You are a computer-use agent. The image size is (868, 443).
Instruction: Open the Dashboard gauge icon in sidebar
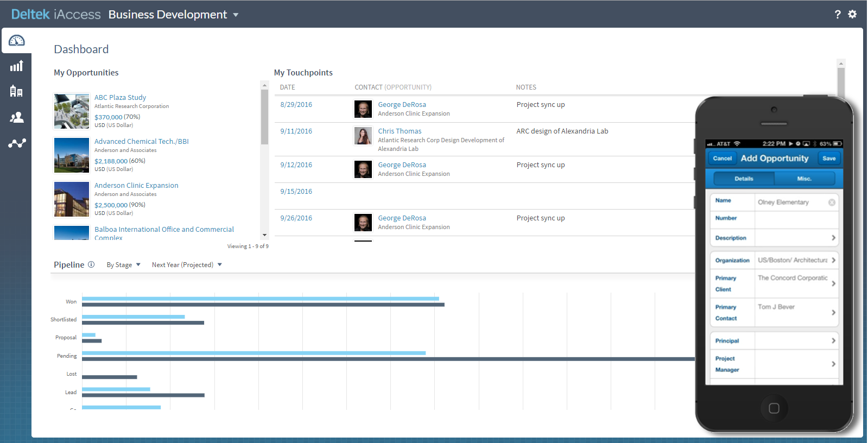(17, 41)
